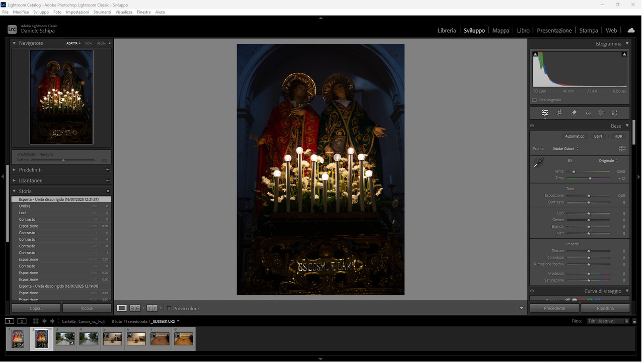This screenshot has width=644, height=364.
Task: Open the Impostazioni menu
Action: (77, 12)
